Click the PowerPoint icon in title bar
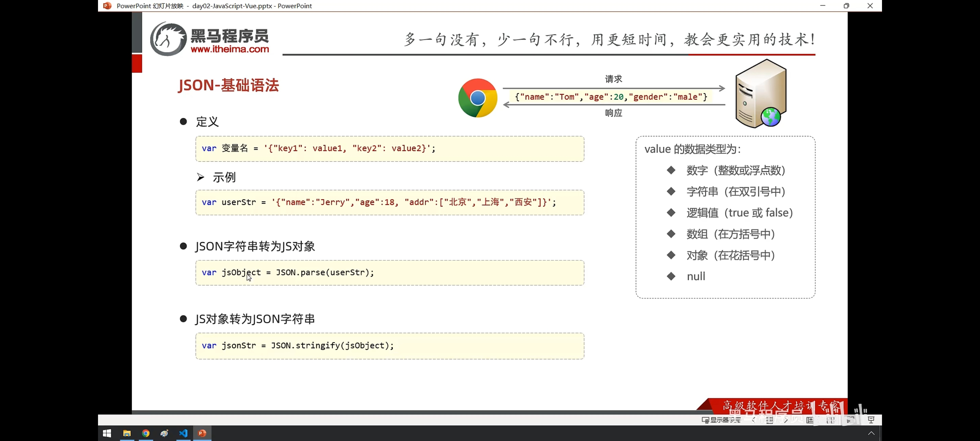Screen dimensions: 980x441 [x=107, y=6]
